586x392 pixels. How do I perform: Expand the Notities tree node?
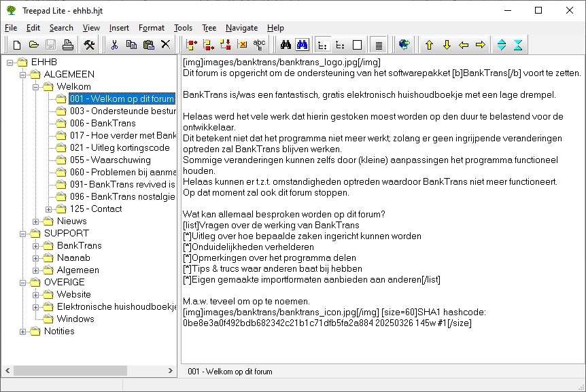pyautogui.click(x=23, y=331)
